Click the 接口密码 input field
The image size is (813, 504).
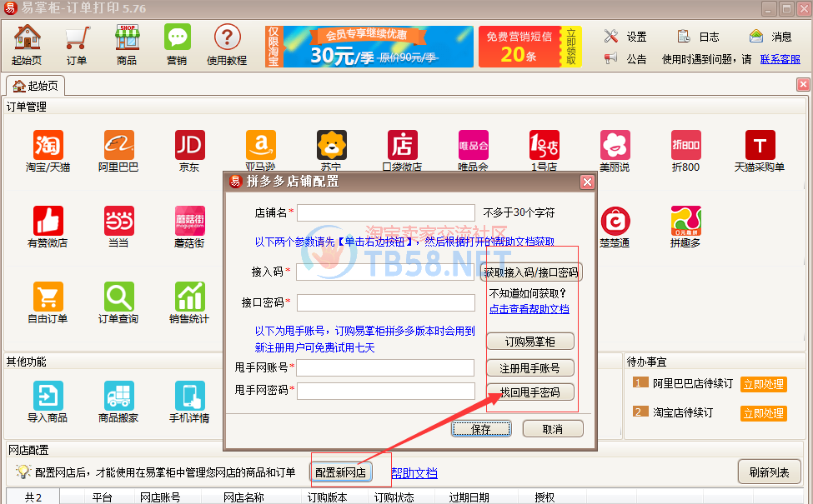coord(386,302)
